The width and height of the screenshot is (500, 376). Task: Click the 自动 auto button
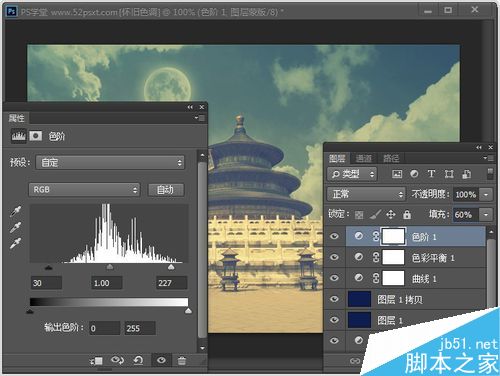tap(166, 190)
